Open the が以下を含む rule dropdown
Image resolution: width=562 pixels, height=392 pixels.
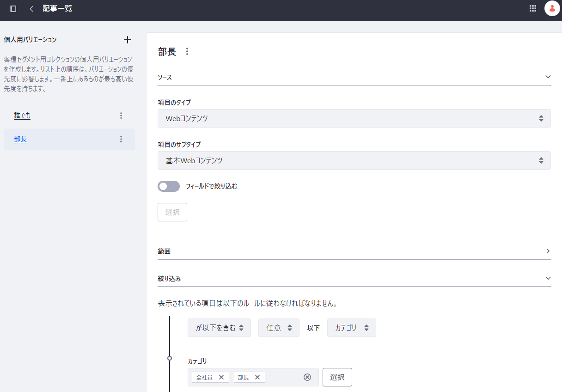click(x=219, y=328)
